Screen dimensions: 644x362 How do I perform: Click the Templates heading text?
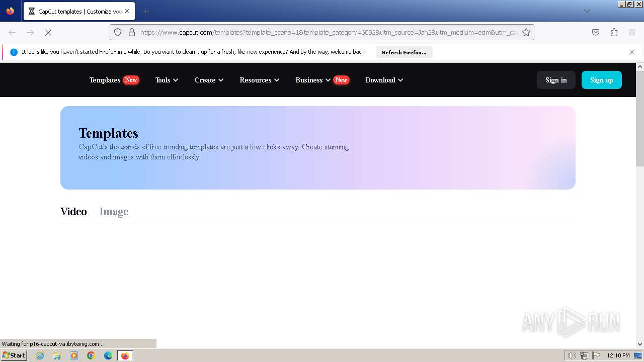(x=108, y=133)
